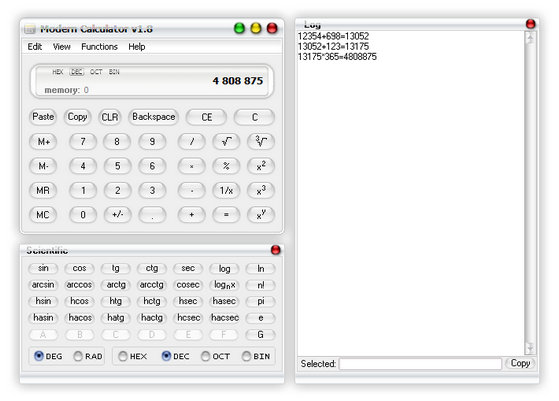The width and height of the screenshot is (559, 401).
Task: Click the Paste button
Action: coord(43,117)
